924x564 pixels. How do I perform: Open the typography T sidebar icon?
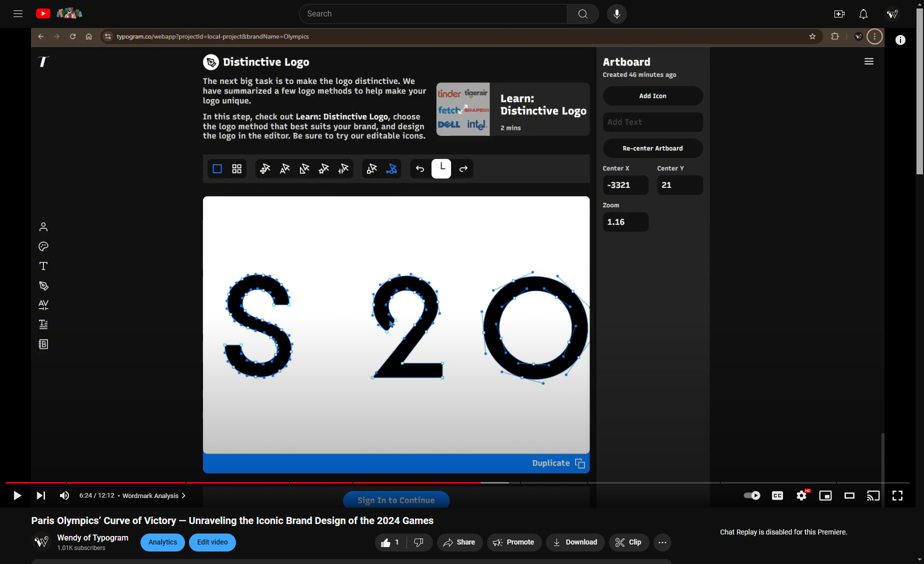pos(43,266)
